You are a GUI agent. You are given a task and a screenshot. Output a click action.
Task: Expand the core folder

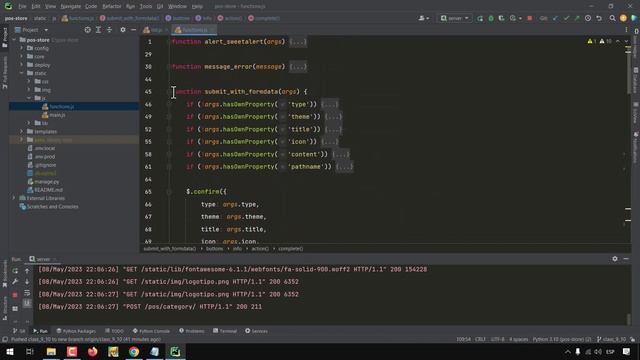[x=22, y=56]
